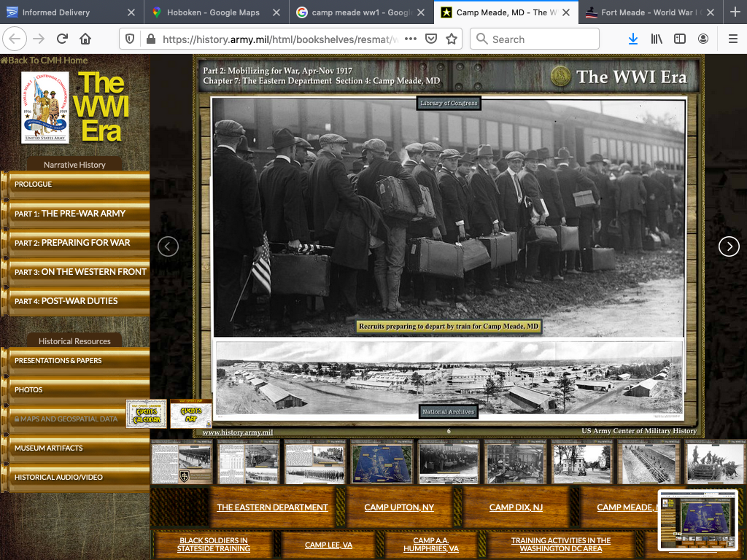Go to next slide with right arrow
Image resolution: width=747 pixels, height=560 pixels.
[729, 246]
